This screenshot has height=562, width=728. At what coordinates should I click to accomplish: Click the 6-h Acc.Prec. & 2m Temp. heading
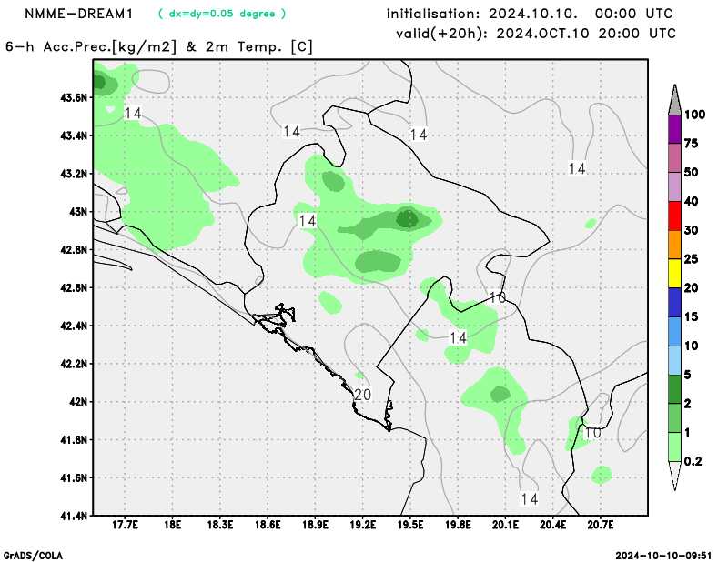click(159, 47)
